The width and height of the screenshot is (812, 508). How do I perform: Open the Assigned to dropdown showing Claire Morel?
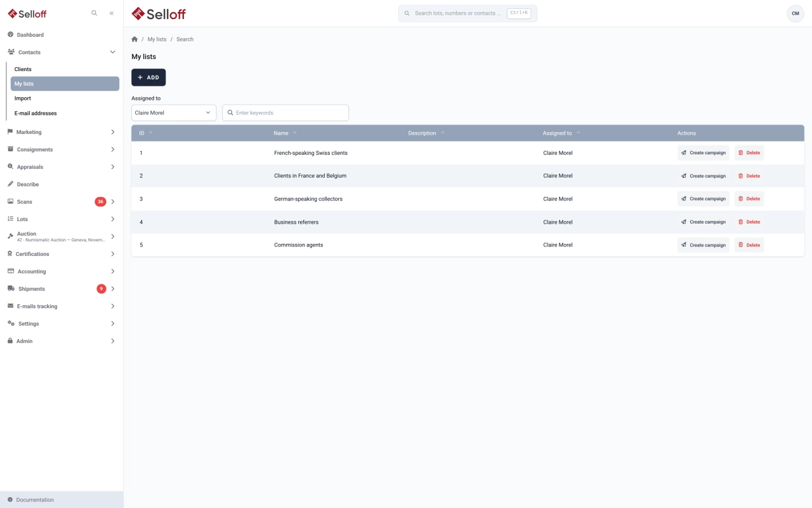click(x=174, y=112)
